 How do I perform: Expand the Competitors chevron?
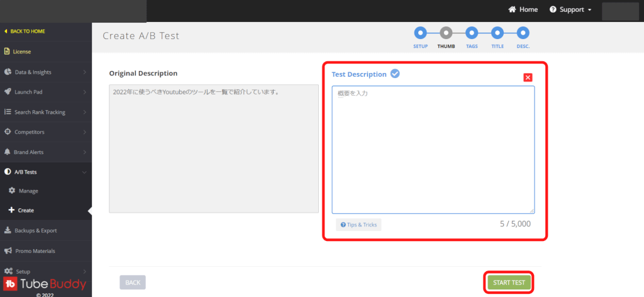(x=85, y=132)
